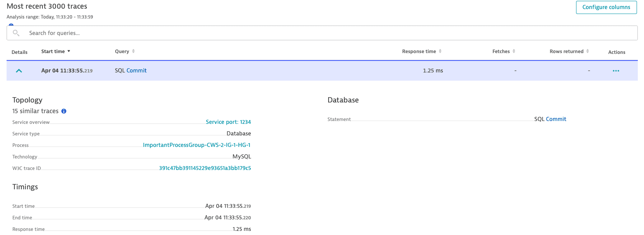This screenshot has width=644, height=235.
Task: Click the sort icon next to Query
Action: click(133, 51)
